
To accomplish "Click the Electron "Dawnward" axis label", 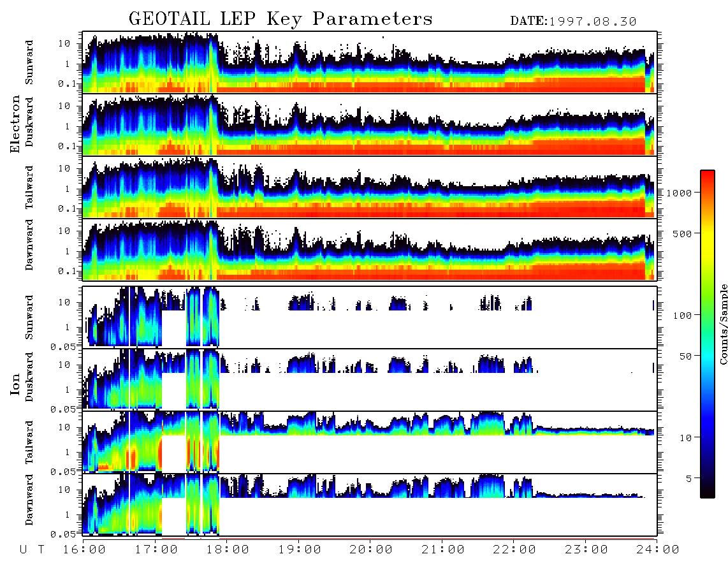I will point(29,245).
